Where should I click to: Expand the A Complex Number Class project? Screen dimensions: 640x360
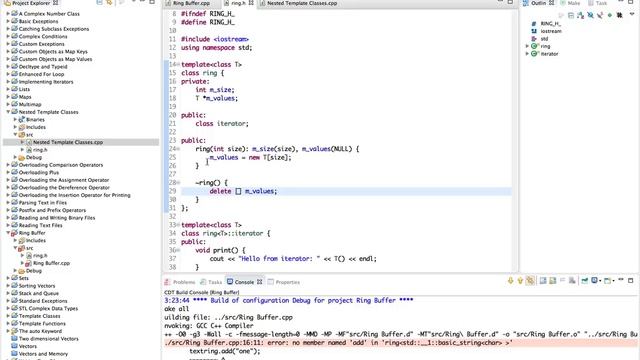click(8, 13)
